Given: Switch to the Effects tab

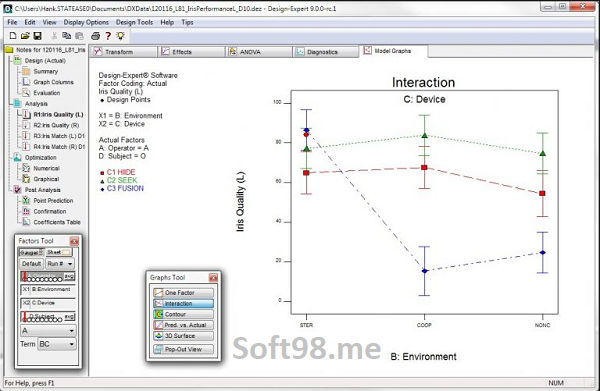Looking at the screenshot, I should 191,52.
